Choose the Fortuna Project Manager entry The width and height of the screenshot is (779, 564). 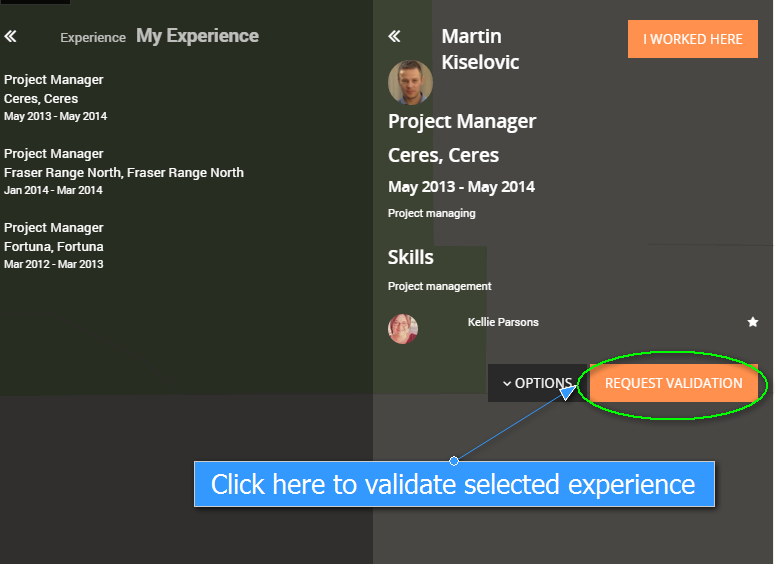pos(54,245)
